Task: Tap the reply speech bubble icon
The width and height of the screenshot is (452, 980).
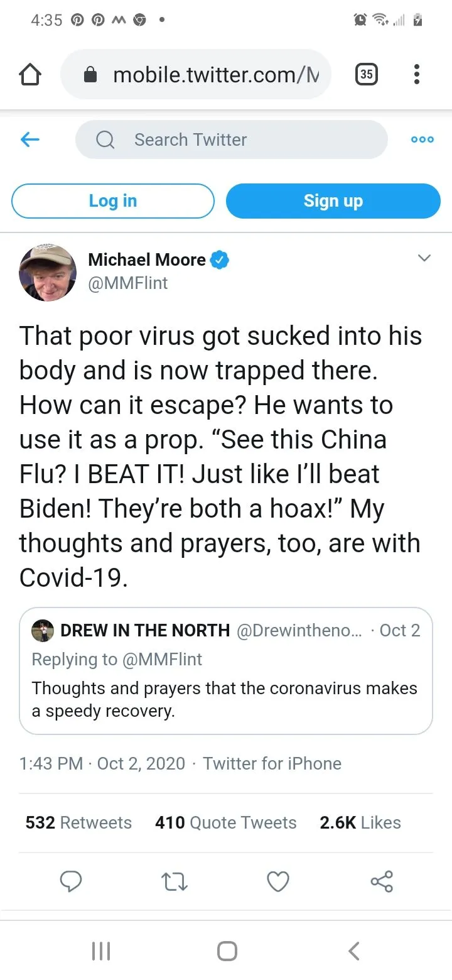Action: point(71,881)
